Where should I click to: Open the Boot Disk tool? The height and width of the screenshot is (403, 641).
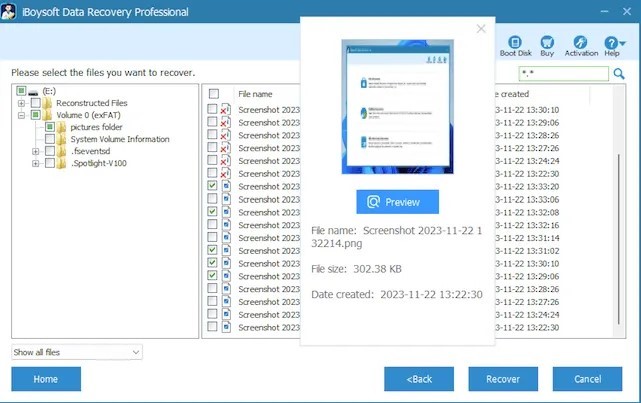click(515, 46)
